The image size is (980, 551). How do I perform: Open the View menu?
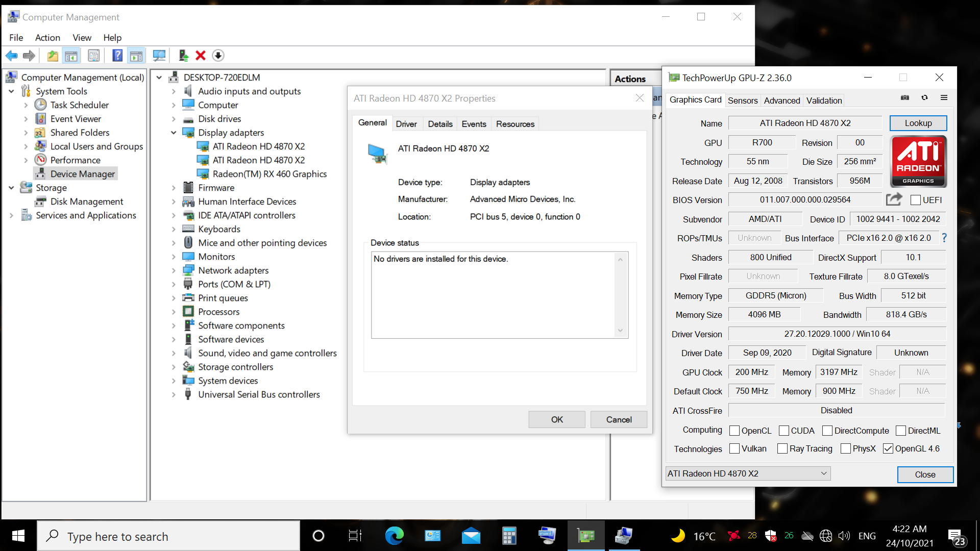pyautogui.click(x=82, y=37)
